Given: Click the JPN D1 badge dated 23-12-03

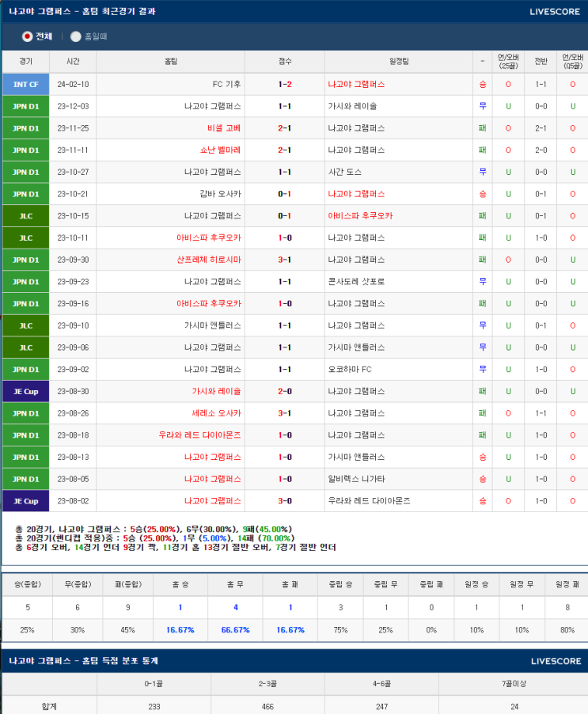Looking at the screenshot, I should 25,106.
